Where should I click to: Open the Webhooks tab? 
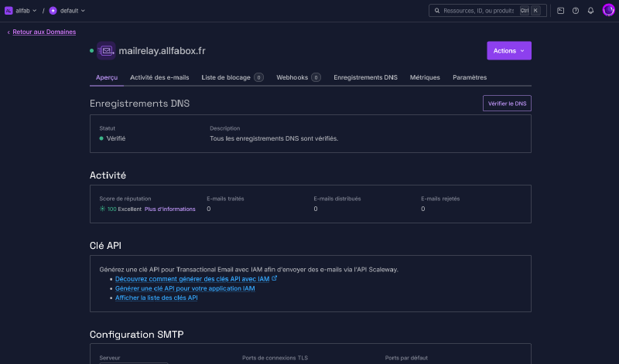tap(298, 77)
